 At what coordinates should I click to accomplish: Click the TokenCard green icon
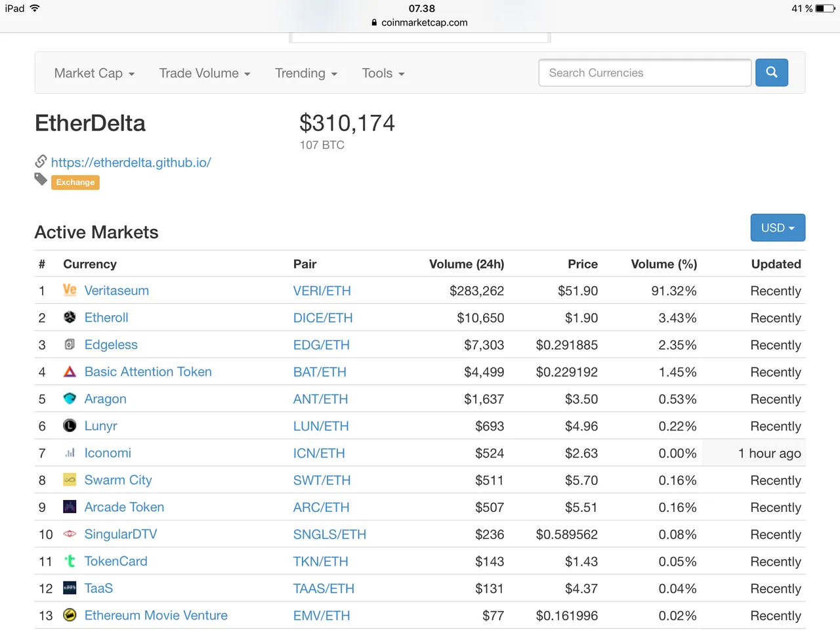pyautogui.click(x=70, y=561)
